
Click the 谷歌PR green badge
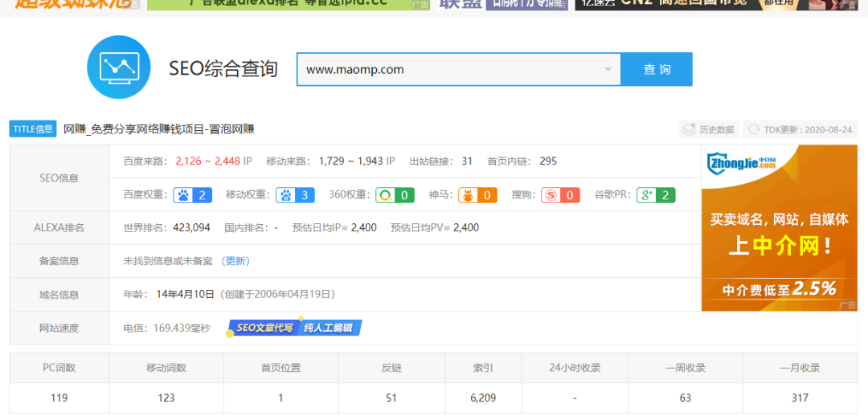pyautogui.click(x=656, y=195)
